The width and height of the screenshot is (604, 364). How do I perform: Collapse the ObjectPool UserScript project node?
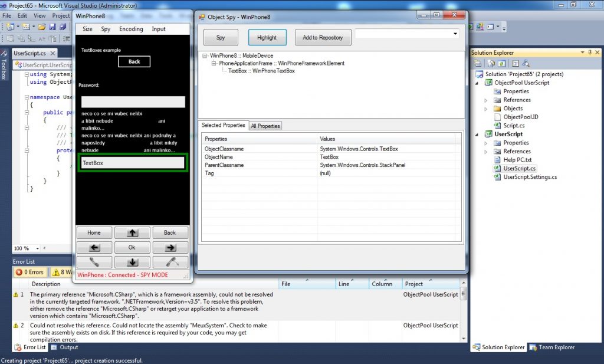tap(477, 83)
